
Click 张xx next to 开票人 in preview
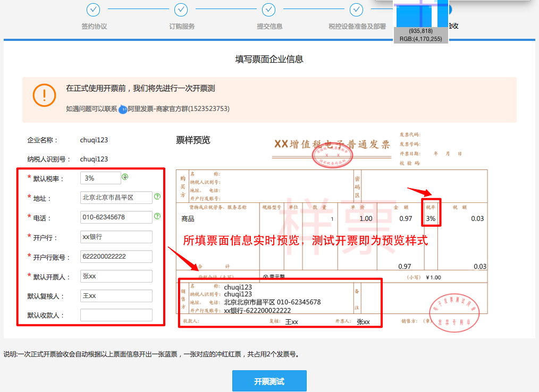[363, 322]
